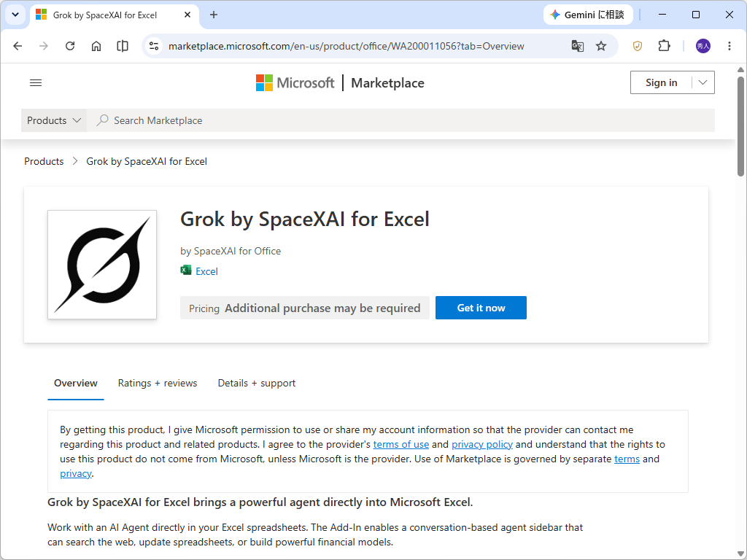Open the tab search dropdown arrow
Viewport: 747px width, 560px height.
tap(15, 15)
